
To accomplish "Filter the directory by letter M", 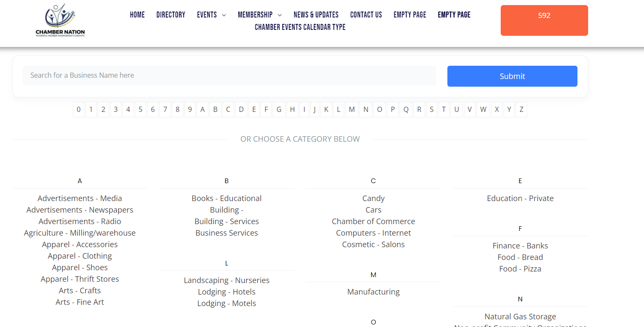I will pos(351,109).
